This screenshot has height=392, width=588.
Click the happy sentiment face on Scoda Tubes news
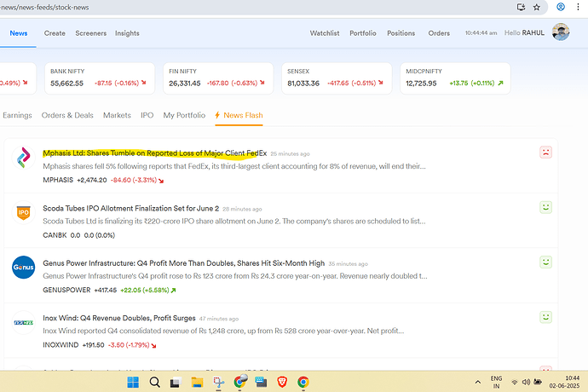click(x=545, y=207)
